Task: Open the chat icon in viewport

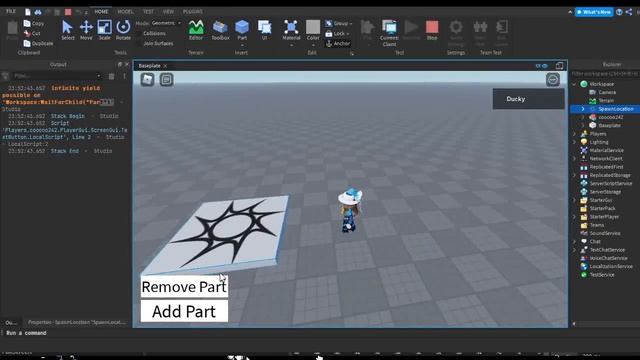Action: 166,79
